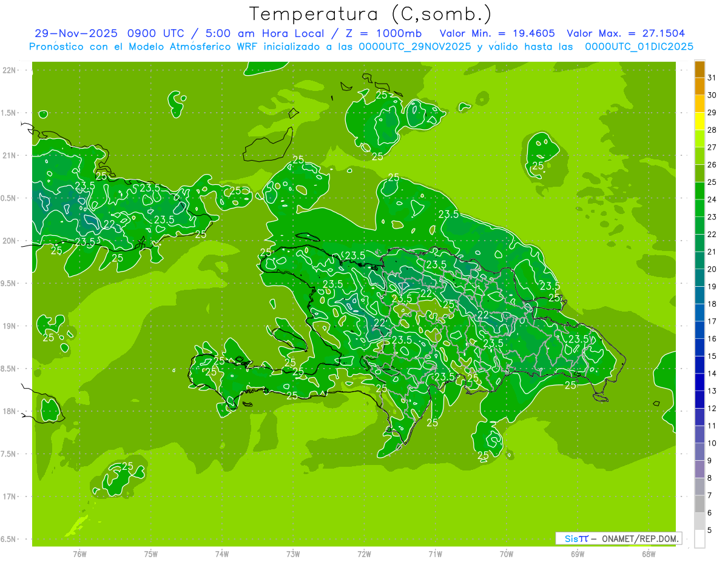The width and height of the screenshot is (728, 562).
Task: Click the "71W" longitude axis label
Action: pyautogui.click(x=435, y=554)
